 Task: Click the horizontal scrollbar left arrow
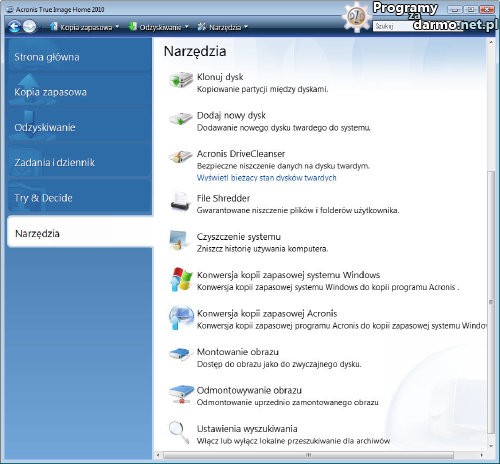(158, 455)
